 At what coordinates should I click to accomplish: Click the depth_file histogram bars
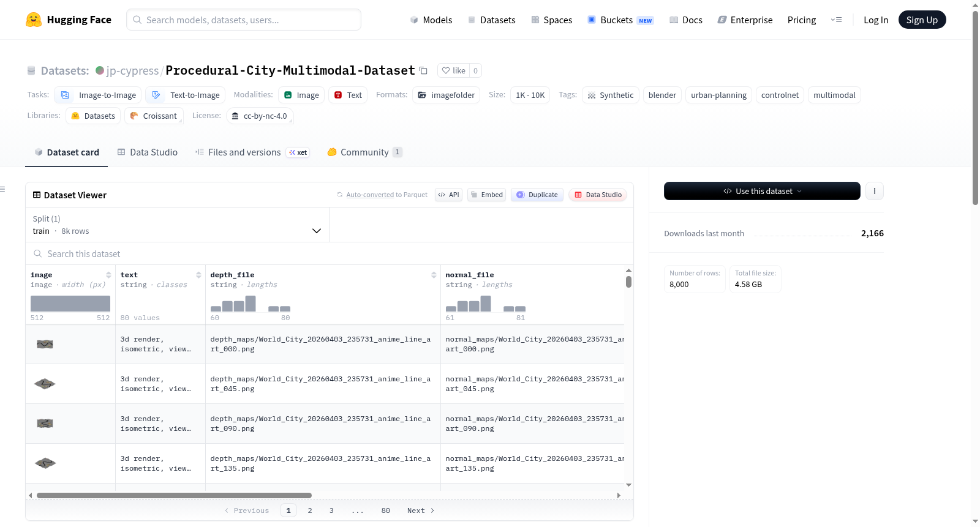(251, 304)
